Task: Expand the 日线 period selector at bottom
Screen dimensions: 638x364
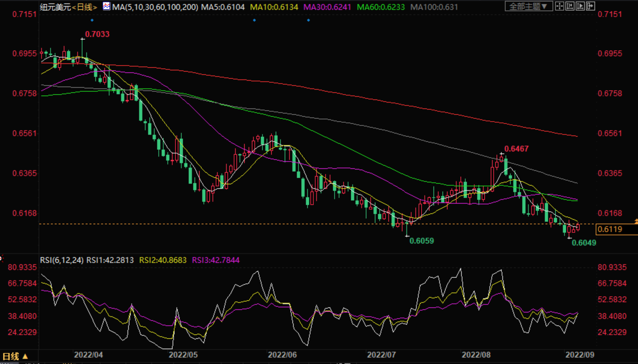Action: click(15, 356)
